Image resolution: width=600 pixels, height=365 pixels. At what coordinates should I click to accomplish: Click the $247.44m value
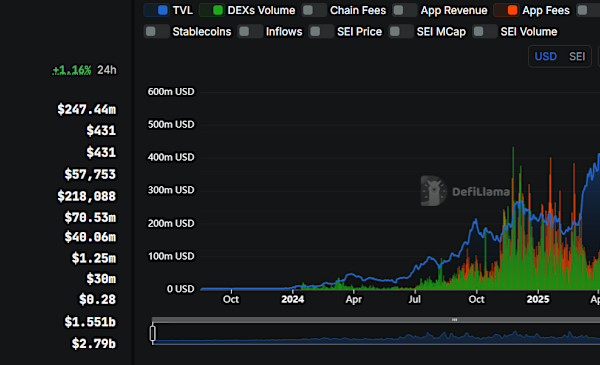click(86, 109)
